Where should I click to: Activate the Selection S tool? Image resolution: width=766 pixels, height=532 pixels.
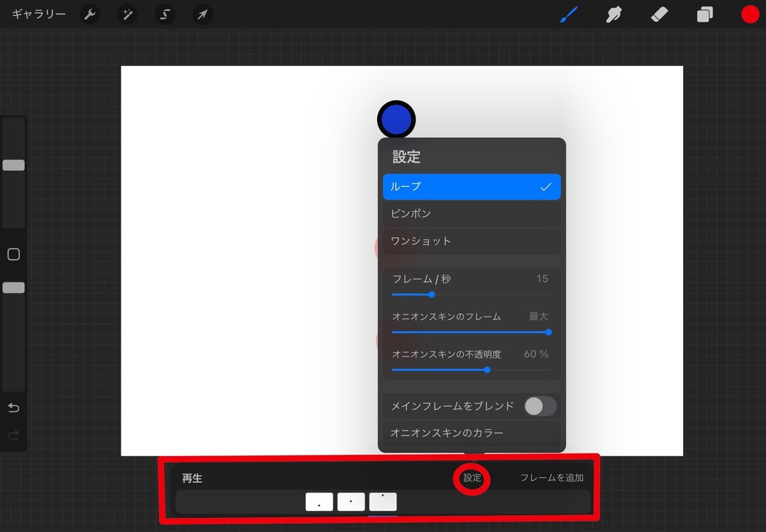point(165,15)
